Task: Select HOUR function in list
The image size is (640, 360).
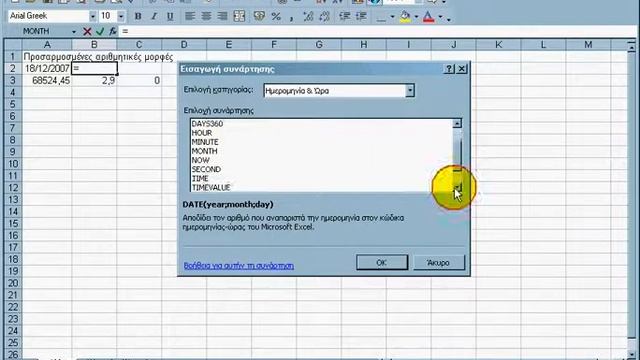Action: click(202, 133)
